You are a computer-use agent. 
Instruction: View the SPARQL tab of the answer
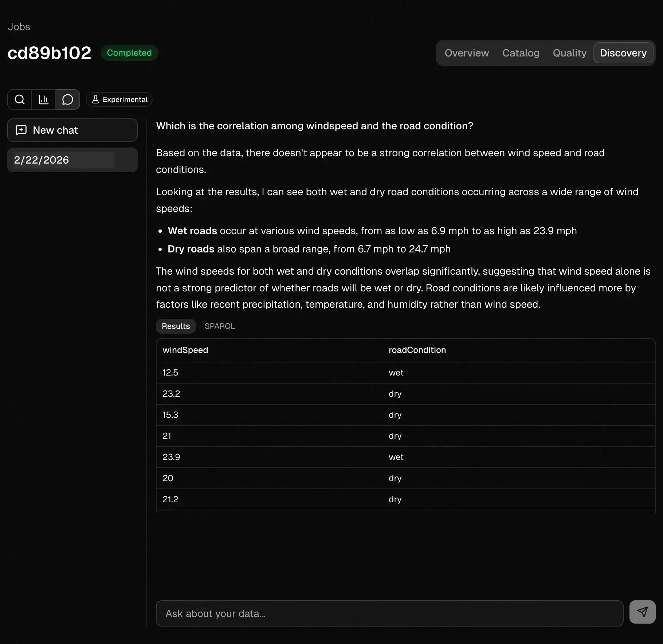(x=219, y=326)
